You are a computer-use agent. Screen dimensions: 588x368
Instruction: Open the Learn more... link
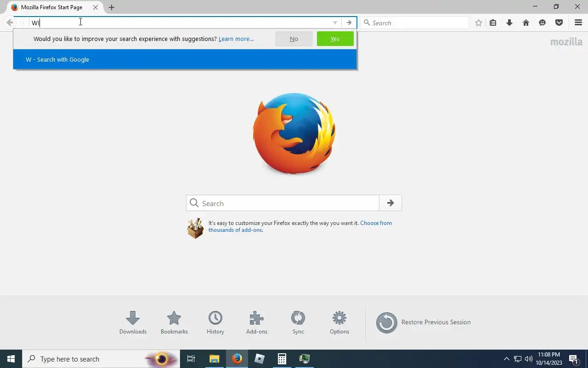[x=236, y=39]
